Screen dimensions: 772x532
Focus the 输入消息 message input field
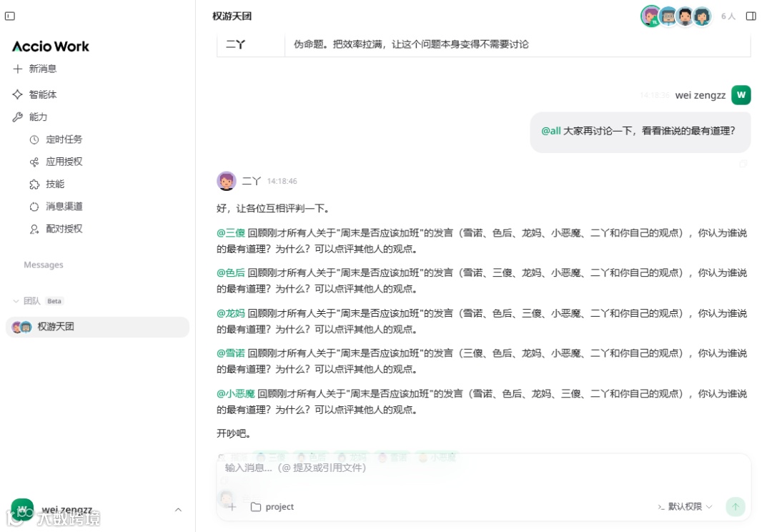(483, 468)
